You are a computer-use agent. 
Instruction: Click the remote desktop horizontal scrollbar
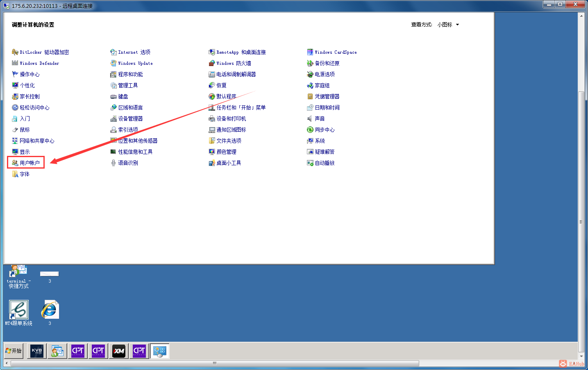(215, 363)
